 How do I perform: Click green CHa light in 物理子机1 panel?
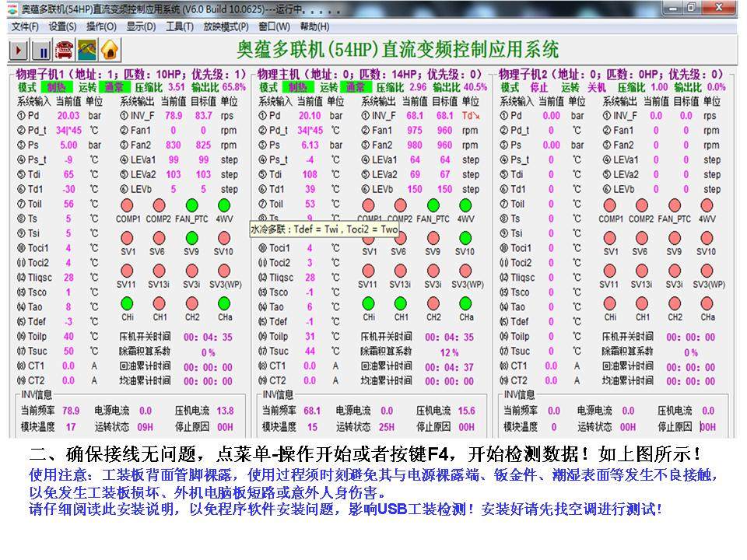tap(224, 303)
